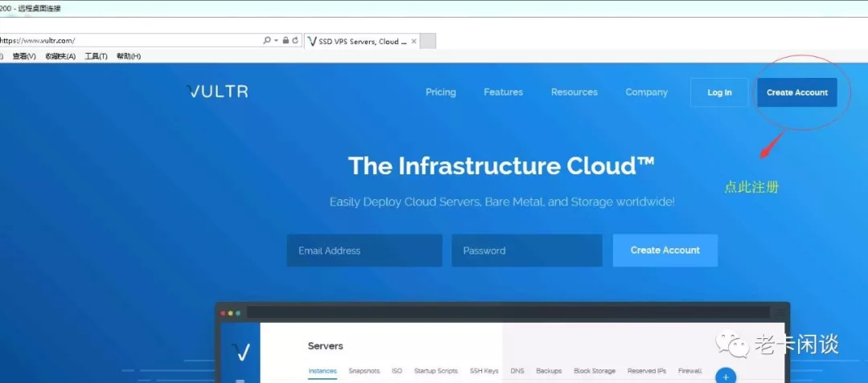This screenshot has height=383, width=868.
Task: Click the refresh icon in address bar
Action: click(x=295, y=40)
